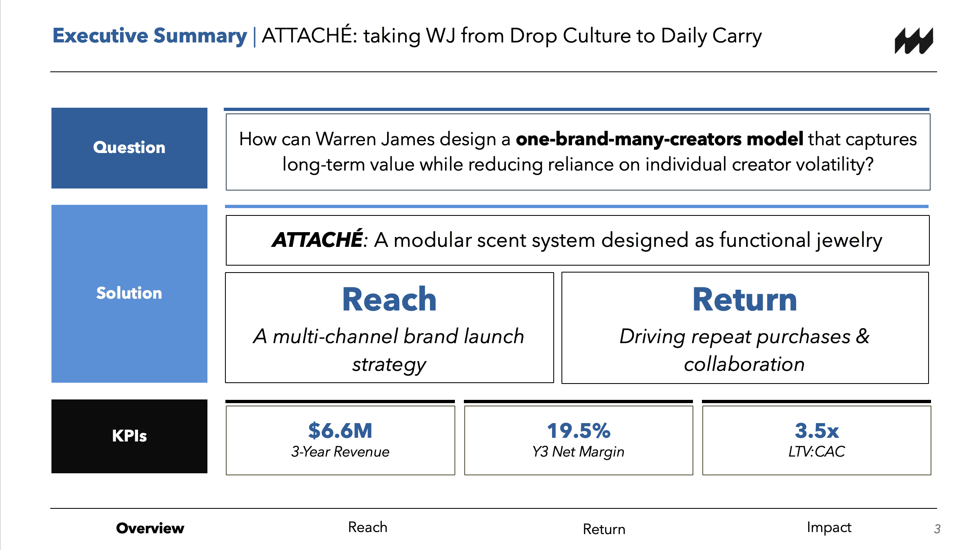Click the dark blue Question label box
The image size is (980, 550).
click(x=129, y=148)
